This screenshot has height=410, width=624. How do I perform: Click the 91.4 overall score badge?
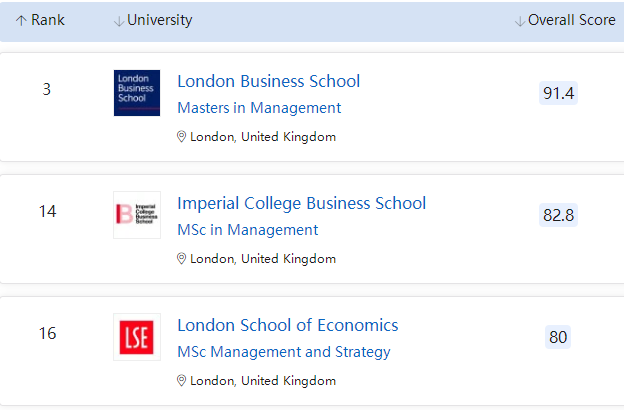pos(558,93)
